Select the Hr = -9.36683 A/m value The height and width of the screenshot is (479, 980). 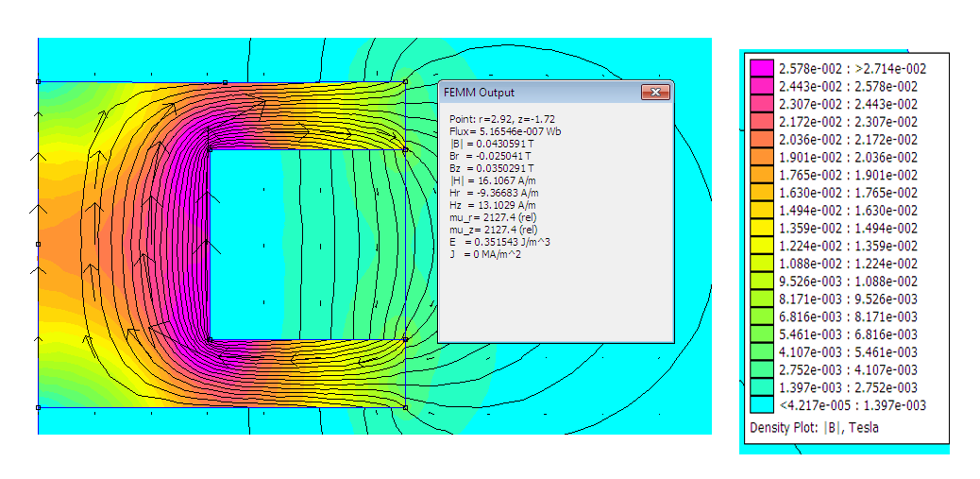[493, 193]
